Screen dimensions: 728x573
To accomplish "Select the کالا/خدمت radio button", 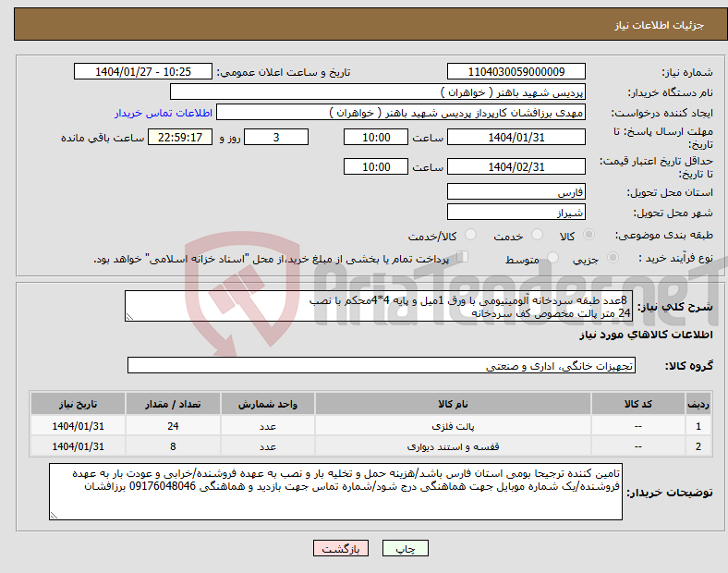I will [471, 235].
